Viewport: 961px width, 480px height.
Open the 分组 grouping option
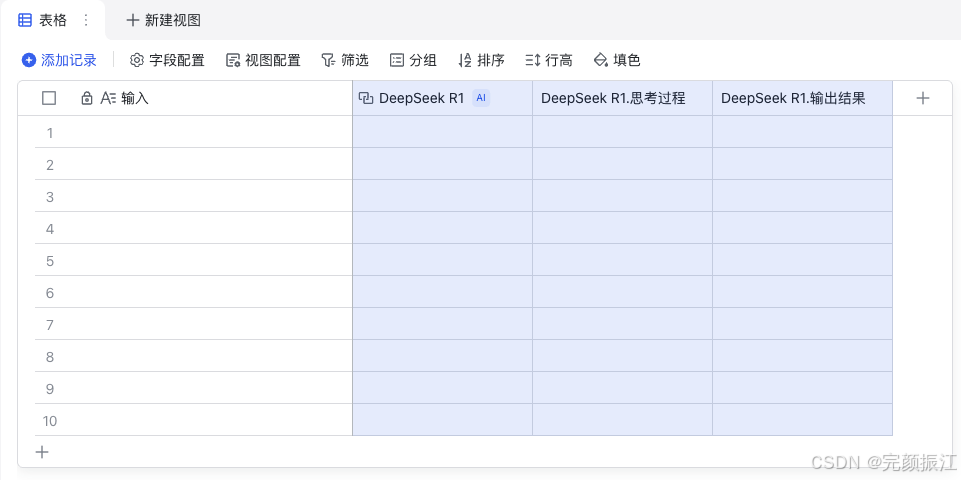point(414,60)
